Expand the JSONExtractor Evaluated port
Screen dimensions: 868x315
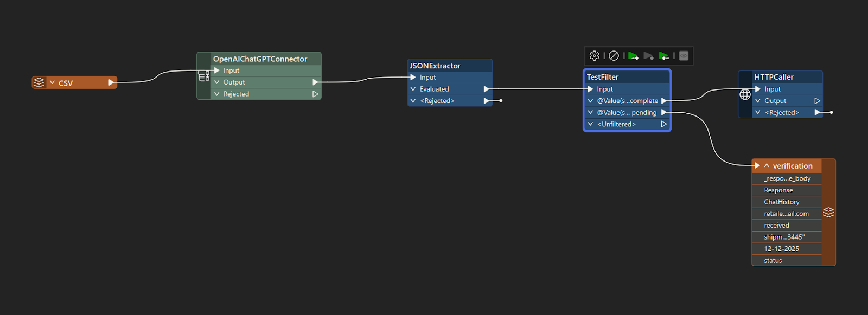coord(413,89)
